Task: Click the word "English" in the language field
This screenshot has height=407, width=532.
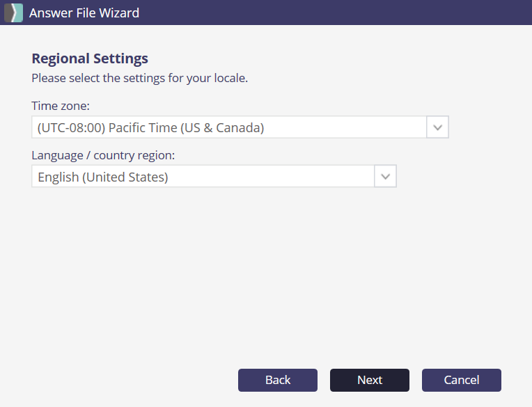Action: pyautogui.click(x=58, y=177)
